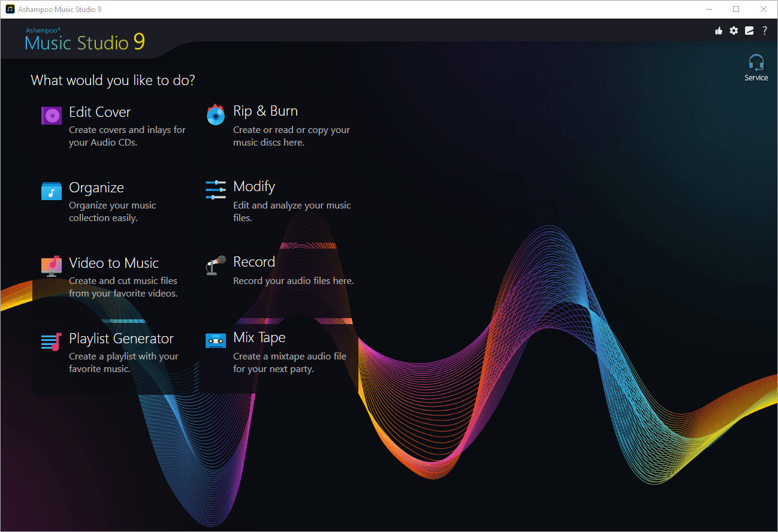Start Video to Music module icon
Image resolution: width=778 pixels, height=532 pixels.
coord(52,266)
